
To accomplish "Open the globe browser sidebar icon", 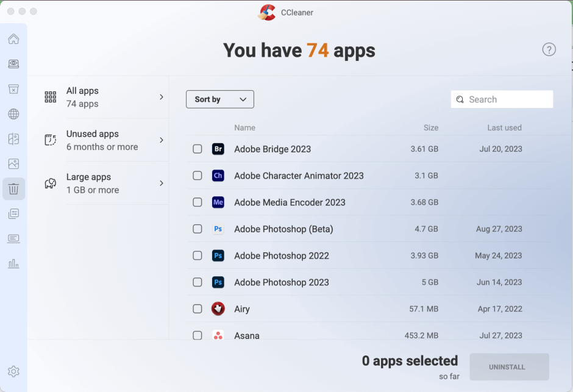I will point(13,114).
